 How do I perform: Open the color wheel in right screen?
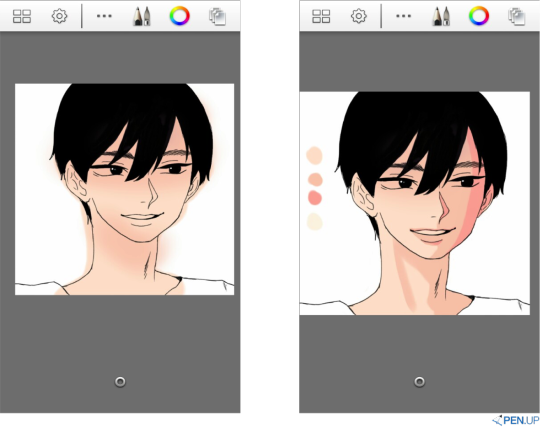coord(479,16)
